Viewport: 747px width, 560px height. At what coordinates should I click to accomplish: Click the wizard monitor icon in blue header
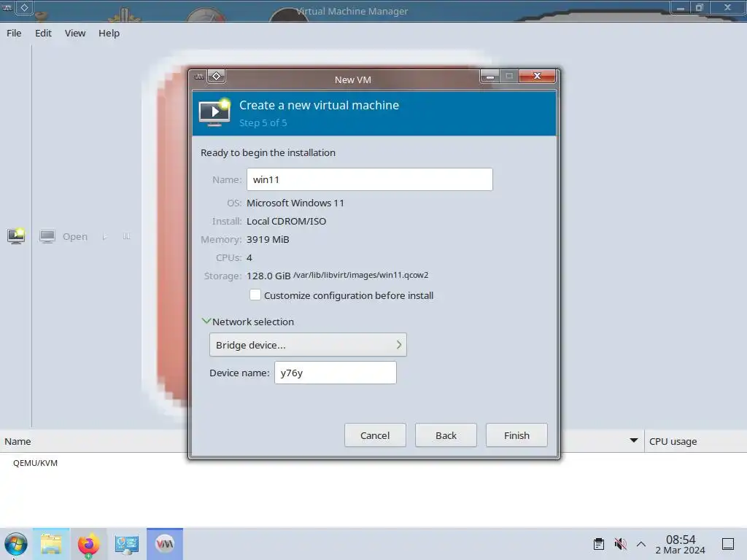point(214,113)
